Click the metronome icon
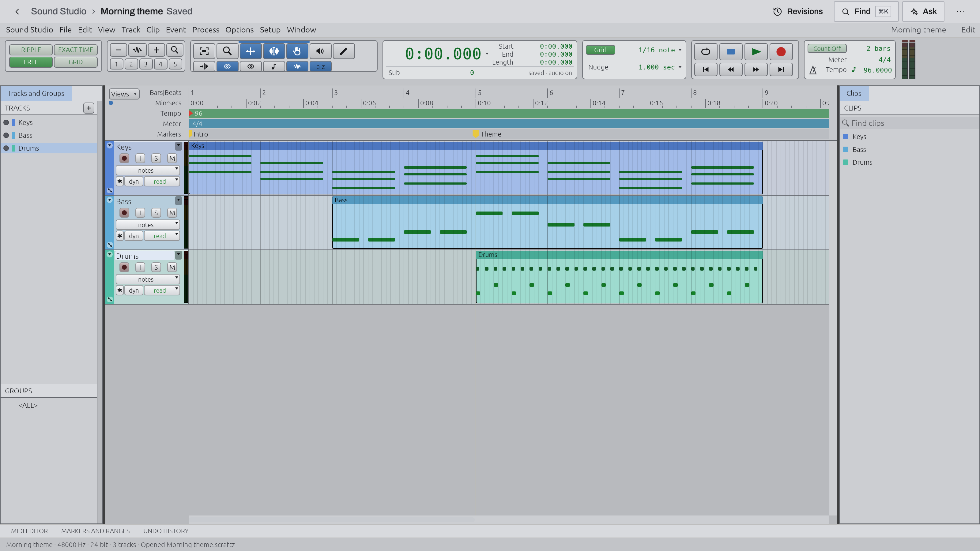 click(x=813, y=70)
